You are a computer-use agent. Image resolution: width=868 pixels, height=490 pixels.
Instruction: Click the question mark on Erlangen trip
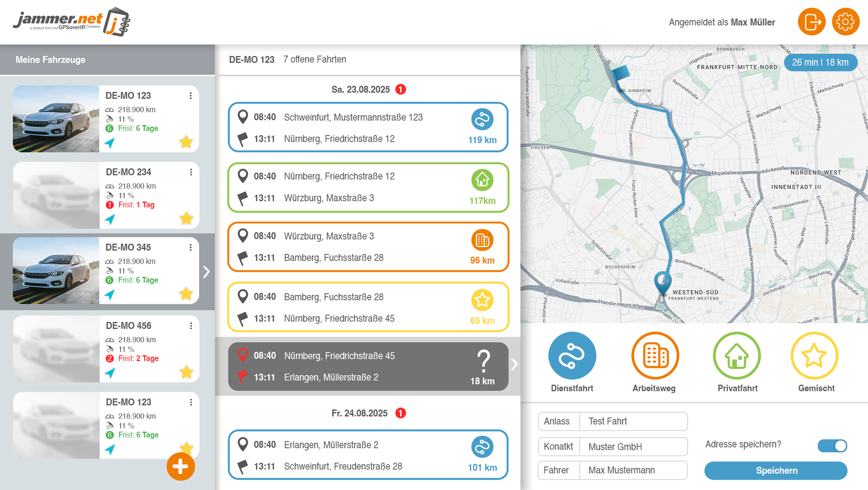[x=483, y=361]
